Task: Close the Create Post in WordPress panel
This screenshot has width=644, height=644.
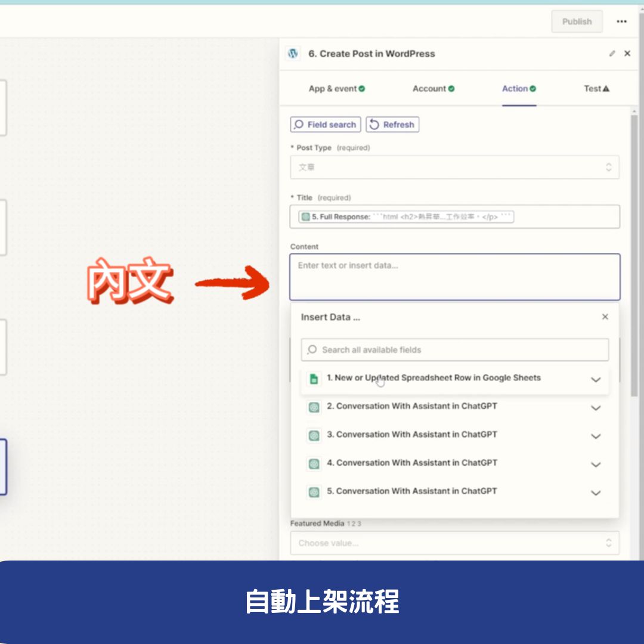Action: (x=627, y=54)
